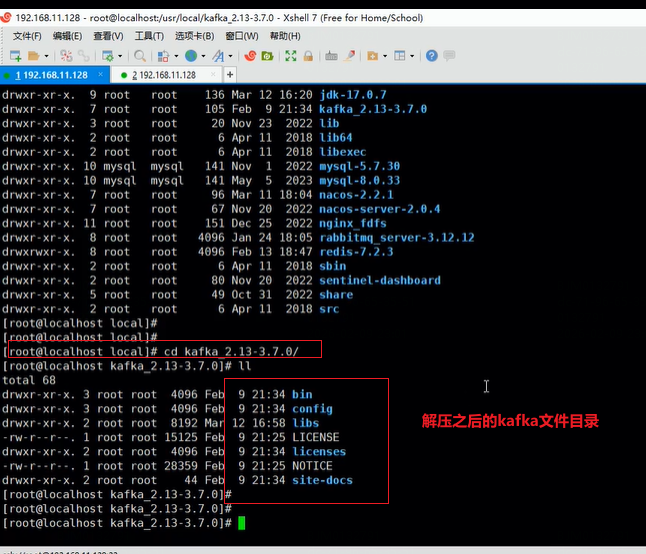646x554 pixels.
Task: Click the color scheme toolbar icon
Action: 164,56
